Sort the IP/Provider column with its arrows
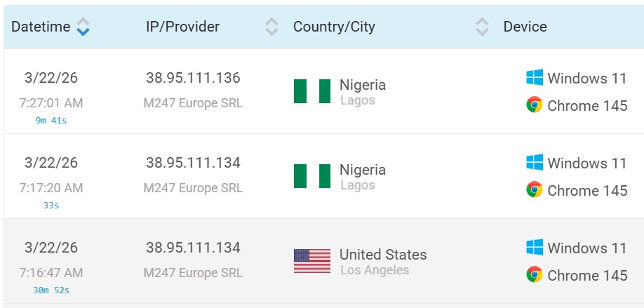The height and width of the screenshot is (308, 644). tap(271, 27)
